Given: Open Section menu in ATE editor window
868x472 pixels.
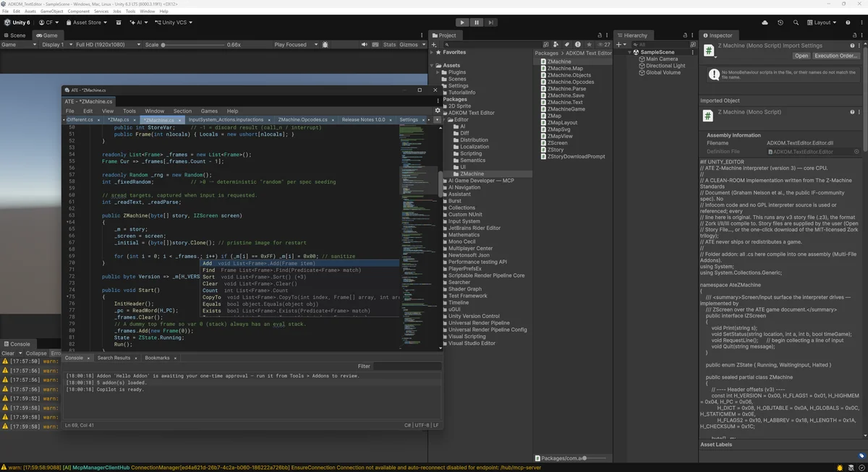Looking at the screenshot, I should 182,111.
